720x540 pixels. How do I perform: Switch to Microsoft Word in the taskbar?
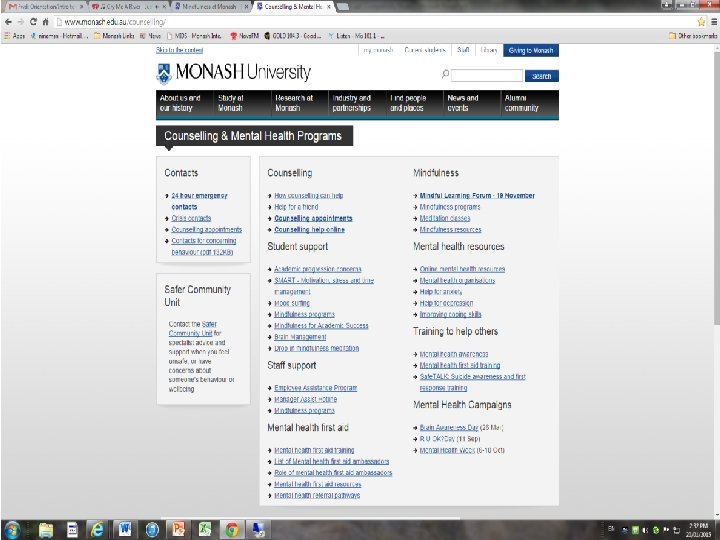coord(124,530)
